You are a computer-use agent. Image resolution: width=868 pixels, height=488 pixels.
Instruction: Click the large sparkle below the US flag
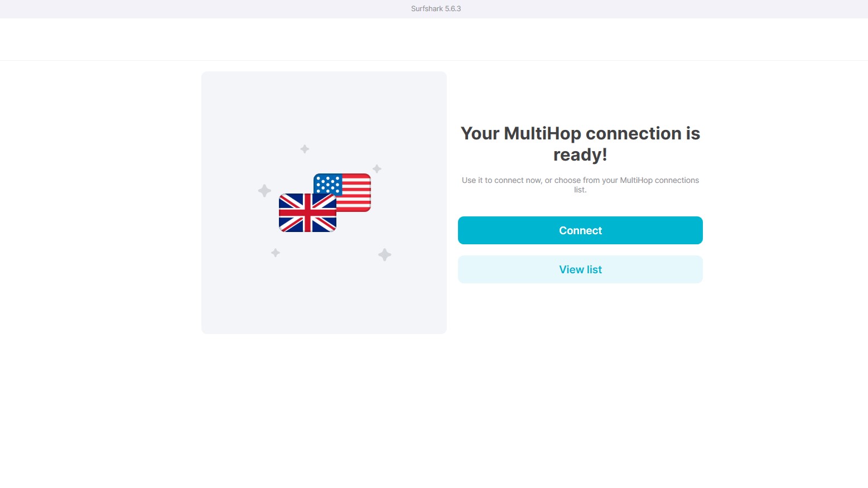pyautogui.click(x=384, y=255)
